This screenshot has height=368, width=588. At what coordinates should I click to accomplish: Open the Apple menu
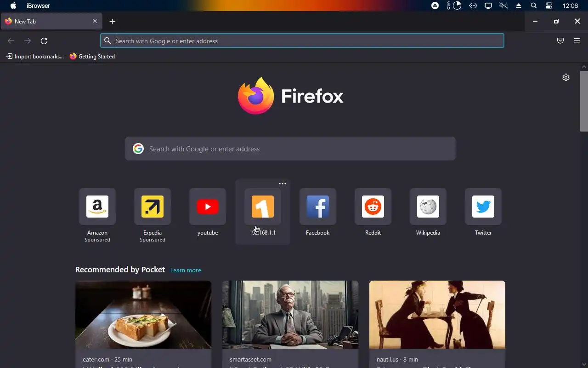click(x=13, y=6)
